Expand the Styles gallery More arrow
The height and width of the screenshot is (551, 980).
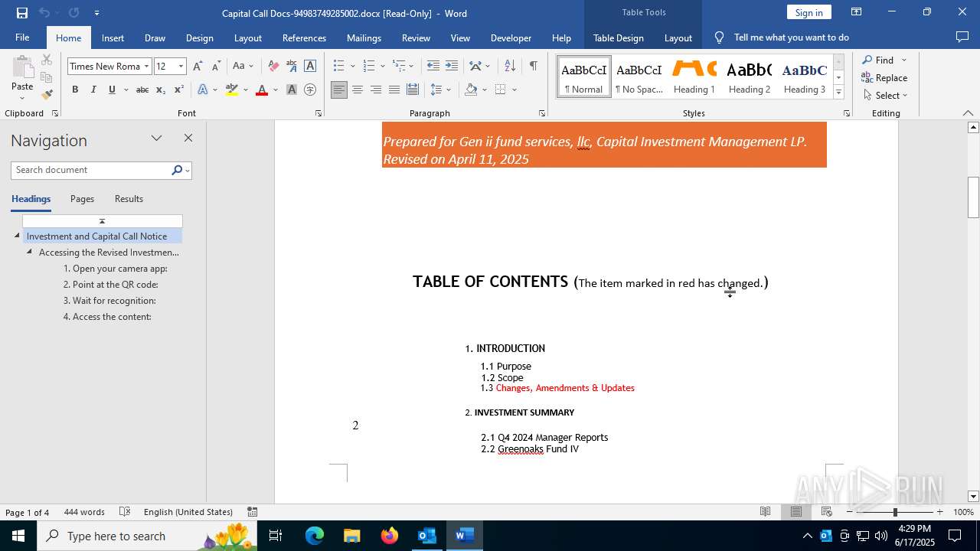[838, 92]
